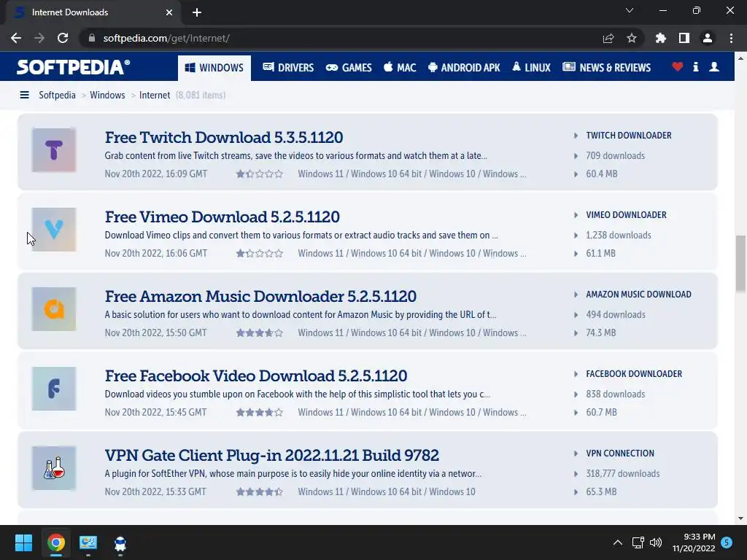Click the AMAZON MUSIC DOWNLOAD category link
This screenshot has height=560, width=747.
click(638, 295)
